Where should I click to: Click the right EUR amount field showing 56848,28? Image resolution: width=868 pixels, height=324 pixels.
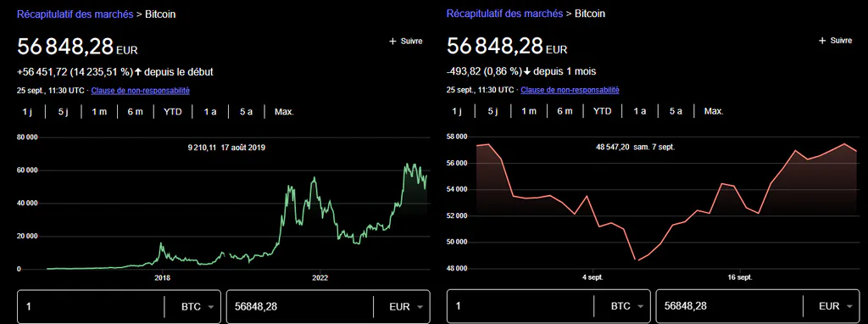click(729, 306)
